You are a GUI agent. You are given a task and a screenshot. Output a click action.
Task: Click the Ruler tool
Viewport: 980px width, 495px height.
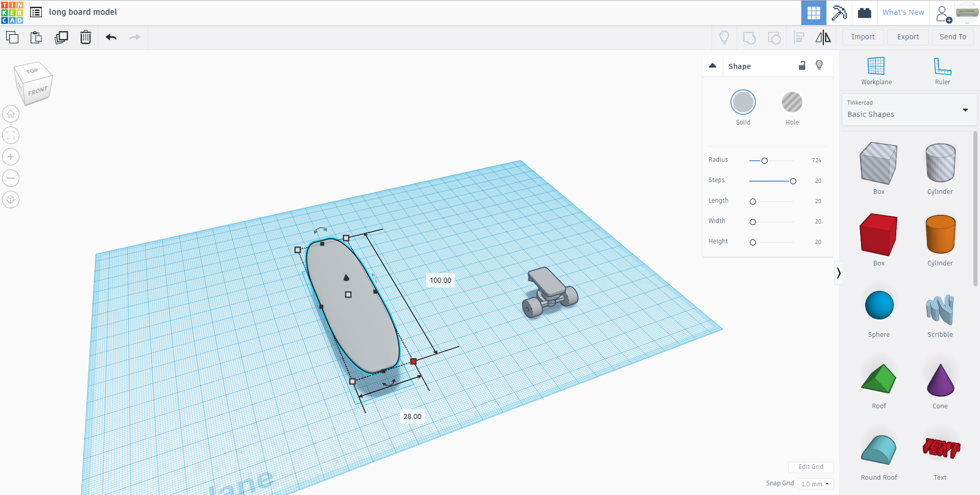point(943,71)
